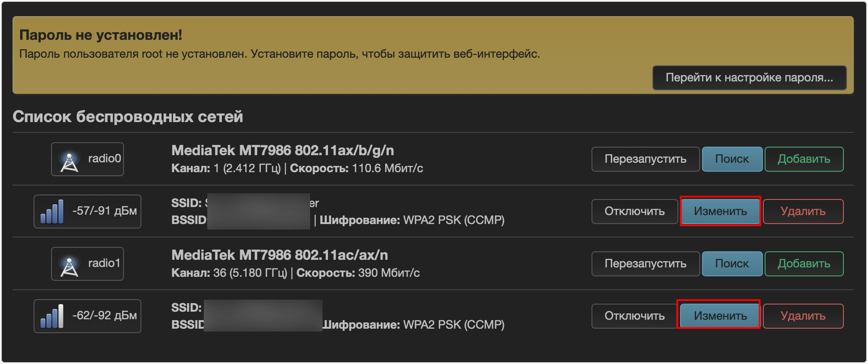Disable the 5 GHz network with -62/-92 dBm
Screen dimensions: 868x364
pyautogui.click(x=634, y=316)
